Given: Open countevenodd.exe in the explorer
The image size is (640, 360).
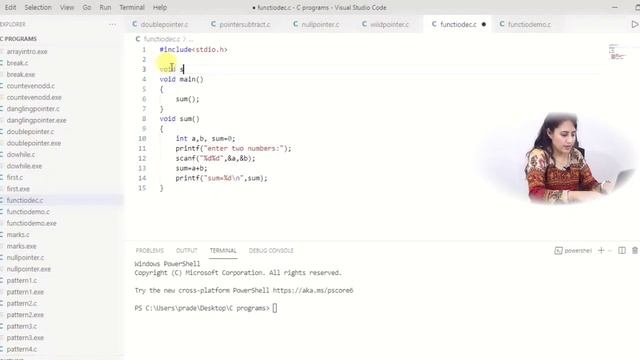Looking at the screenshot, I should [x=34, y=98].
